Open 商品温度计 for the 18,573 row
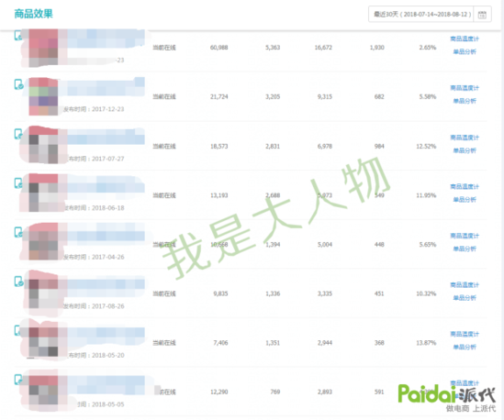 point(465,138)
